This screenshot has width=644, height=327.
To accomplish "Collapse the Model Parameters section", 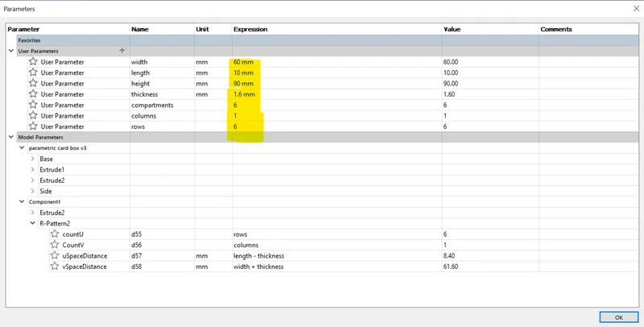I will pos(11,137).
